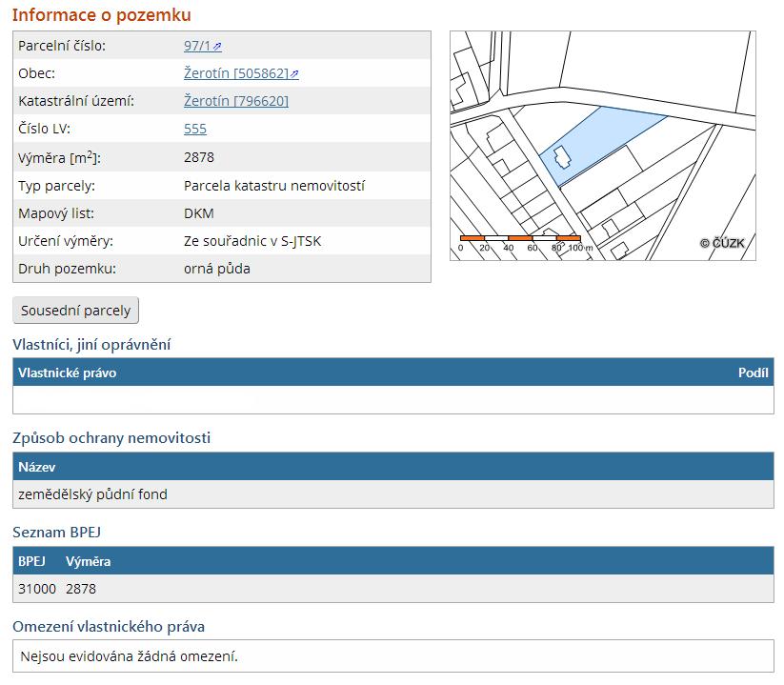Open parcel number 97/1 link
Viewport: 784px width, 685px height.
(197, 46)
